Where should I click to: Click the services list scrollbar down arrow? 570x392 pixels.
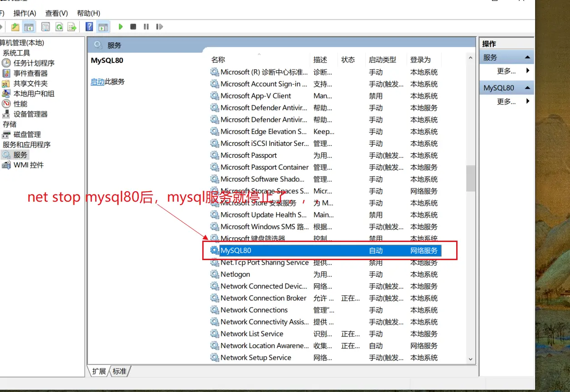click(x=471, y=359)
